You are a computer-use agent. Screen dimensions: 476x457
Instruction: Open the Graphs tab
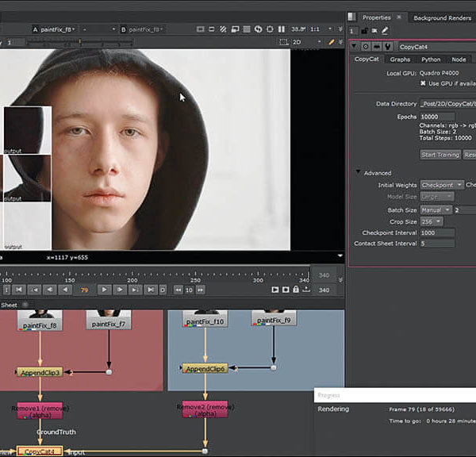400,60
